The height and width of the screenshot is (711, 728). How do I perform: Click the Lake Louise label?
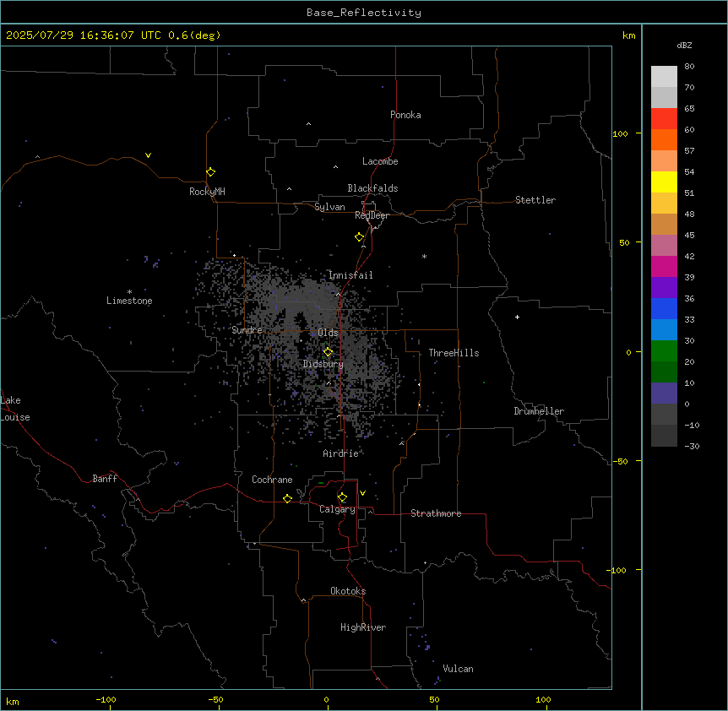[15, 409]
